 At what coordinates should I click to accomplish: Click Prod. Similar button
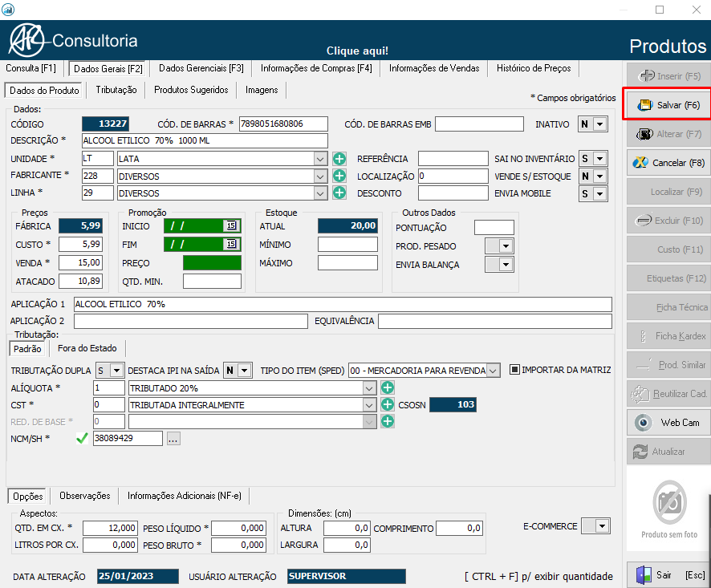pyautogui.click(x=668, y=364)
